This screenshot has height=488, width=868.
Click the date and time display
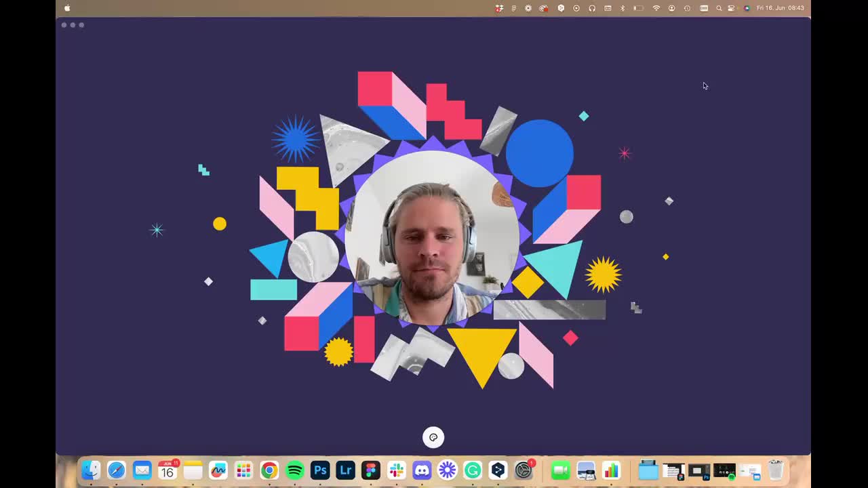click(780, 8)
